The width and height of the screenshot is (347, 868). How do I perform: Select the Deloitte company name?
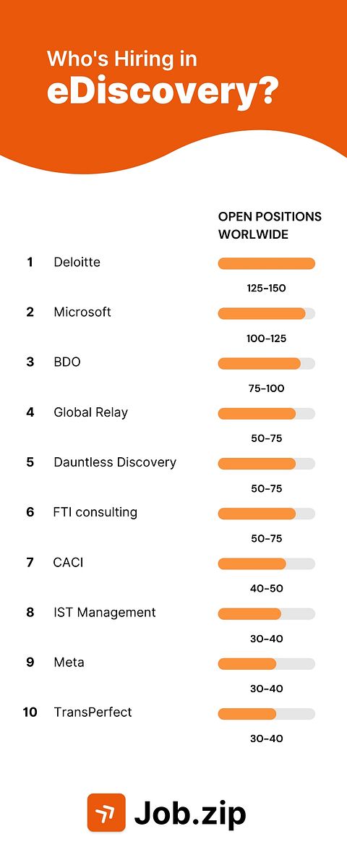(77, 262)
